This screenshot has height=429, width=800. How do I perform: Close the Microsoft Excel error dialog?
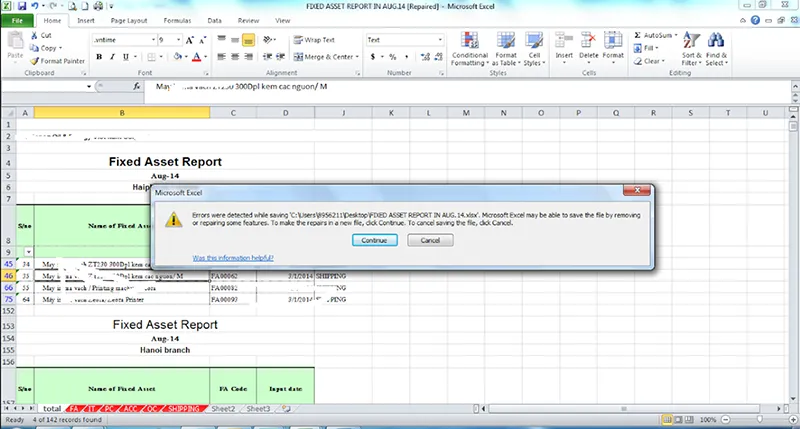point(637,190)
